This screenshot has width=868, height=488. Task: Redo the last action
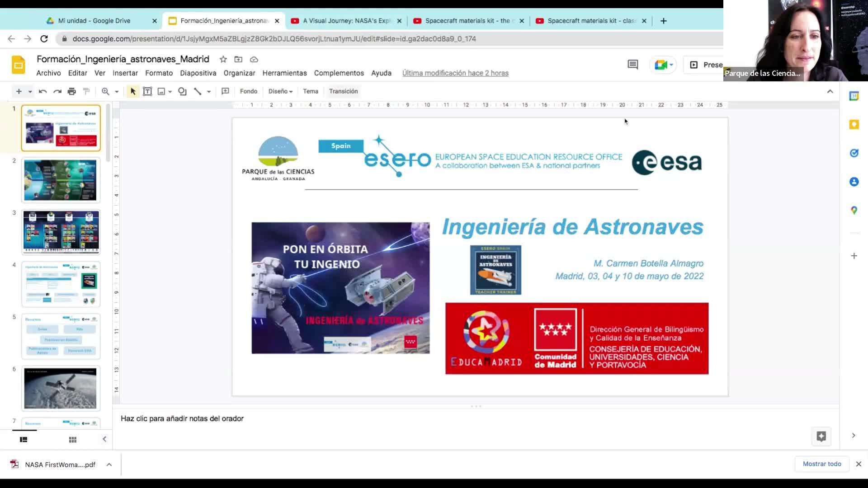(x=57, y=91)
